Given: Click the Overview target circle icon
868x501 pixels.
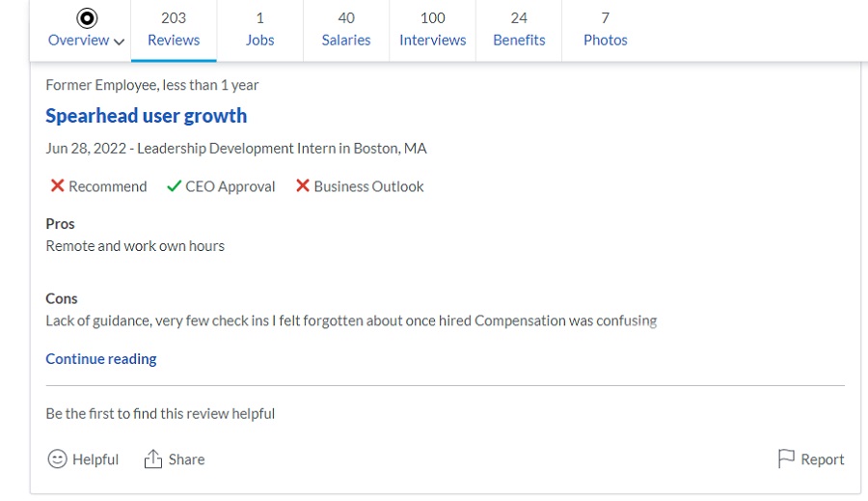Looking at the screenshot, I should pyautogui.click(x=87, y=18).
